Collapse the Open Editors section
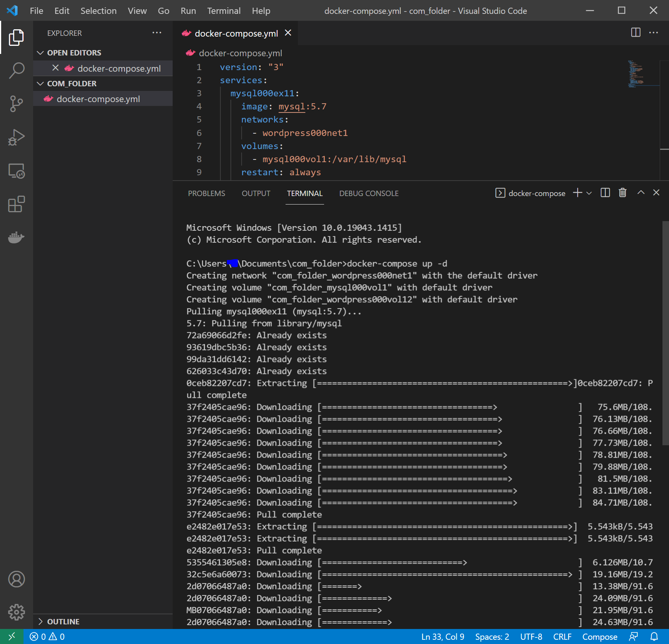The image size is (669, 644). (x=103, y=53)
